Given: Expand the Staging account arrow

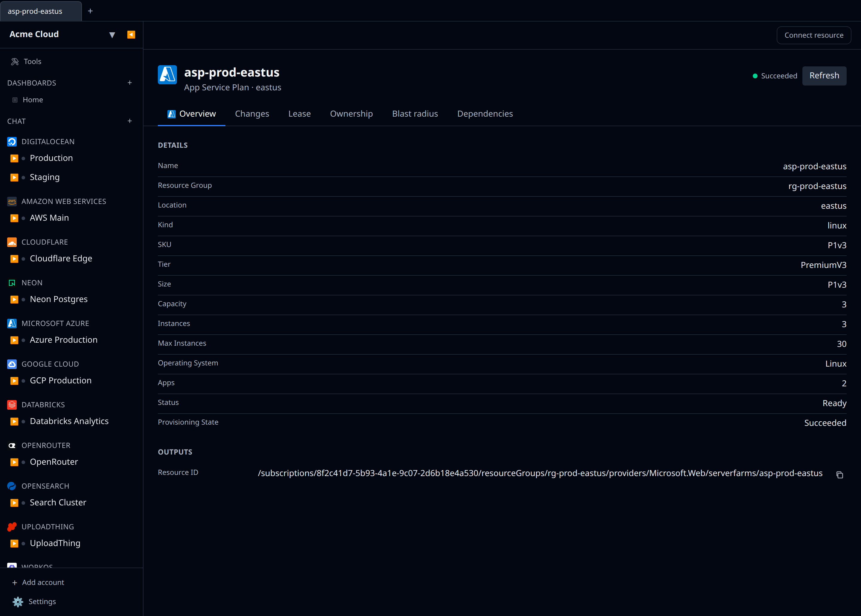Looking at the screenshot, I should (x=14, y=178).
